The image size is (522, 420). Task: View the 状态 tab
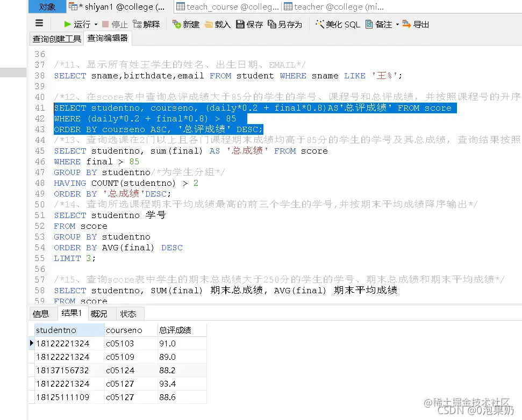[127, 314]
